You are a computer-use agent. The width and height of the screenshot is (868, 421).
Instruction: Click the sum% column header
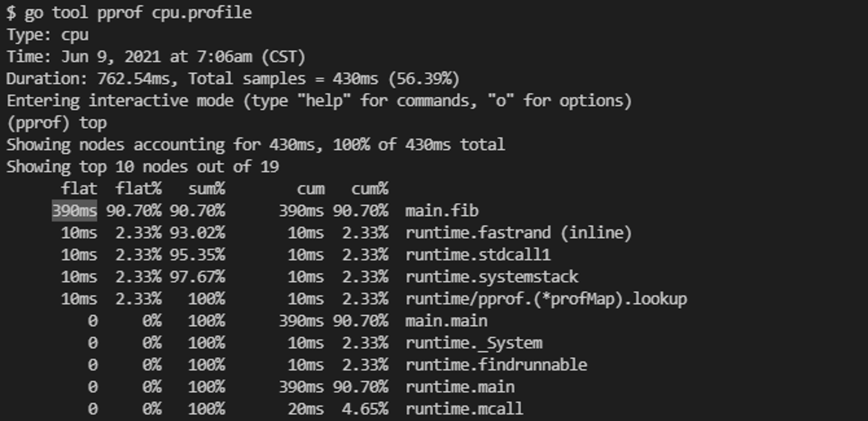click(207, 189)
